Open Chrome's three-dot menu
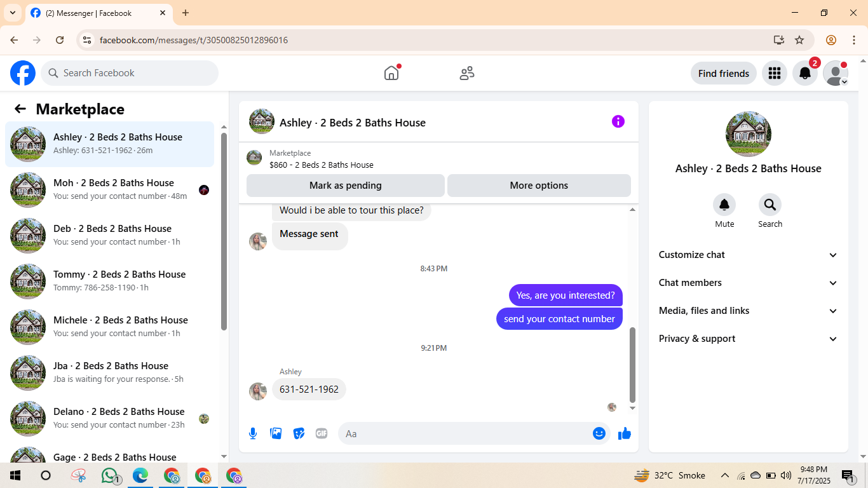This screenshot has width=868, height=488. coord(854,40)
